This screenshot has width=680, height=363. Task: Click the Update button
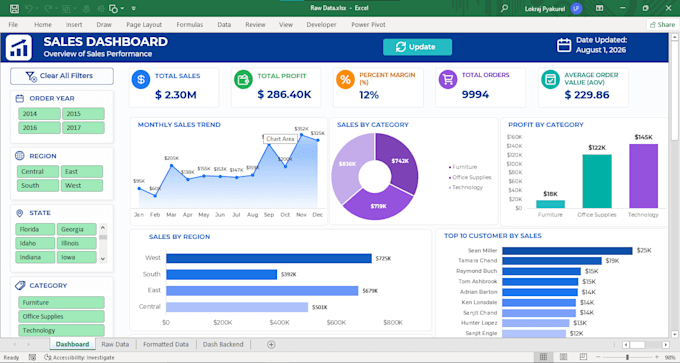pos(417,47)
